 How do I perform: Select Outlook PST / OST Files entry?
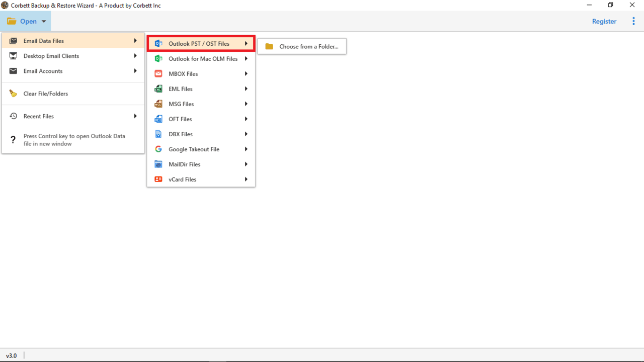point(201,44)
